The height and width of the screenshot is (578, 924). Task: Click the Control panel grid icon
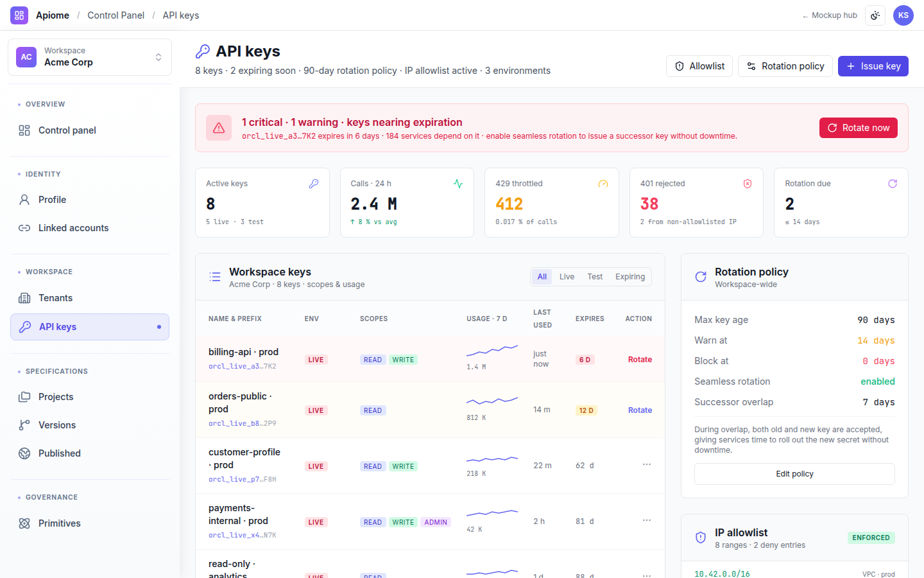(24, 130)
